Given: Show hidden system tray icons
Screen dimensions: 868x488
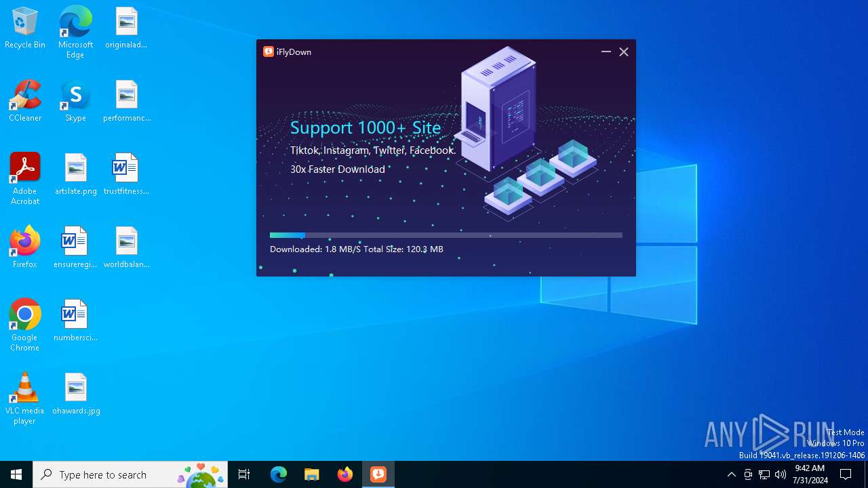Looking at the screenshot, I should (x=732, y=474).
